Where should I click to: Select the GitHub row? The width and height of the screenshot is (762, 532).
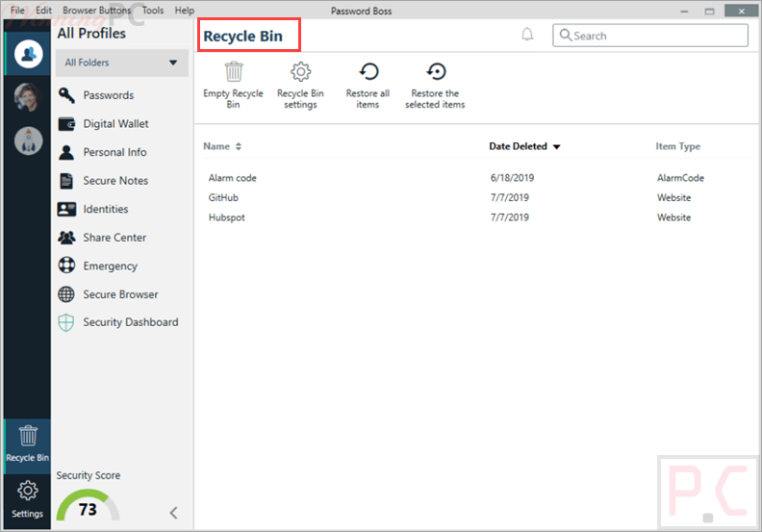point(477,198)
